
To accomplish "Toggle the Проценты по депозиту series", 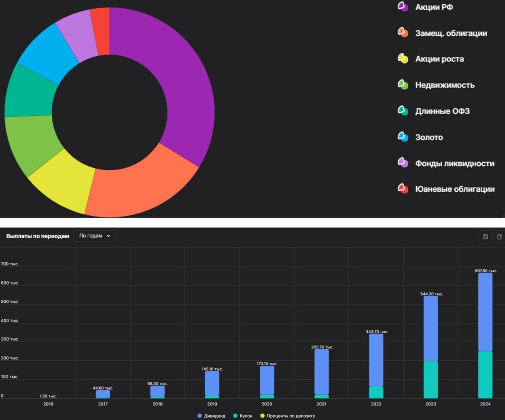I will [287, 416].
